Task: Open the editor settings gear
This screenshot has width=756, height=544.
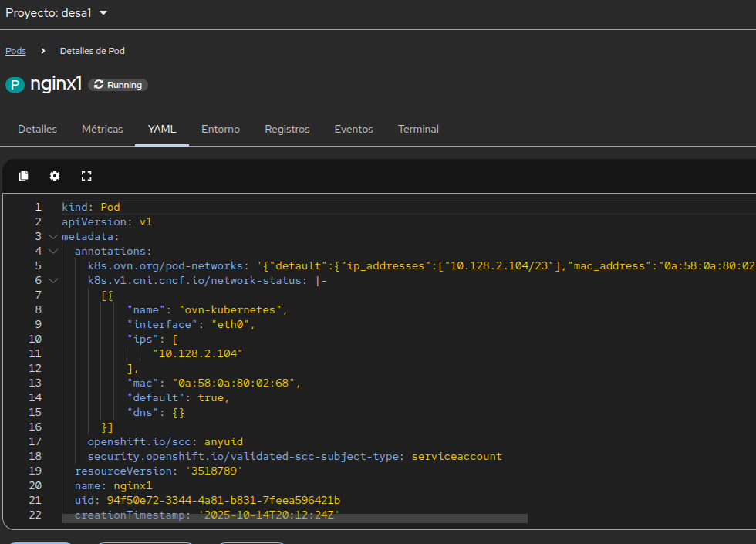Action: pyautogui.click(x=55, y=176)
